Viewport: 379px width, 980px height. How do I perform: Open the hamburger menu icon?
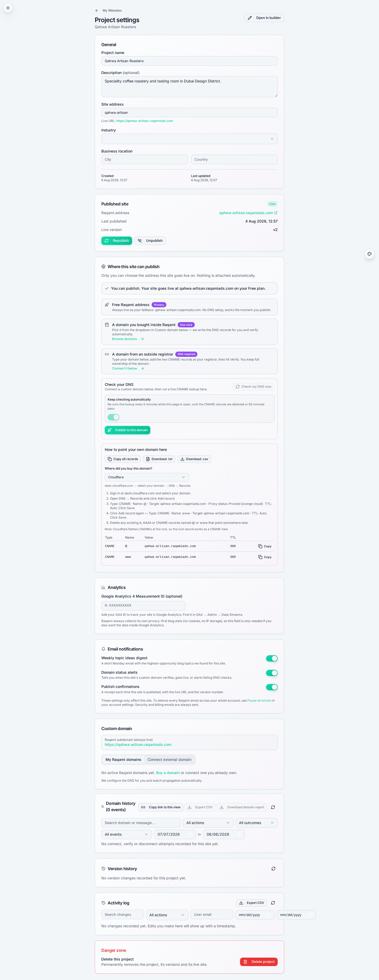(8, 8)
